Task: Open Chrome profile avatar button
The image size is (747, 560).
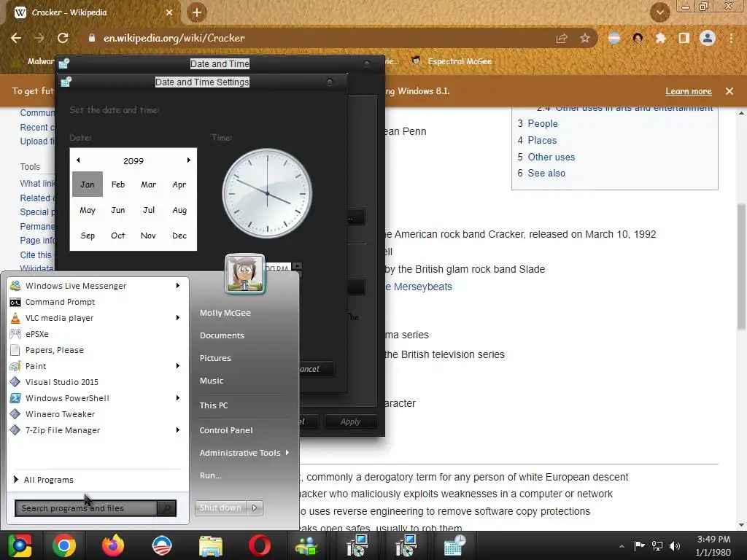Action: pyautogui.click(x=708, y=38)
